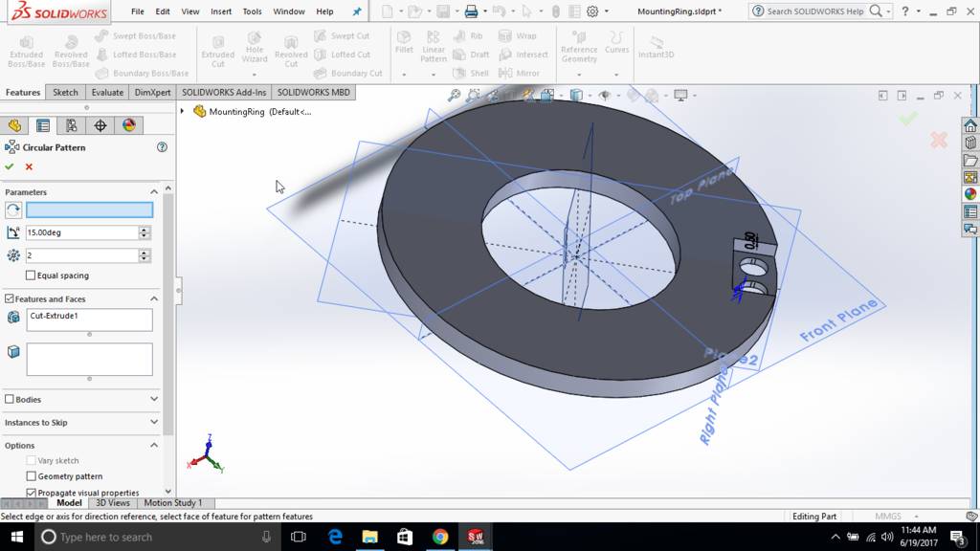Open the Options gear icon
980x551 pixels.
(x=592, y=11)
